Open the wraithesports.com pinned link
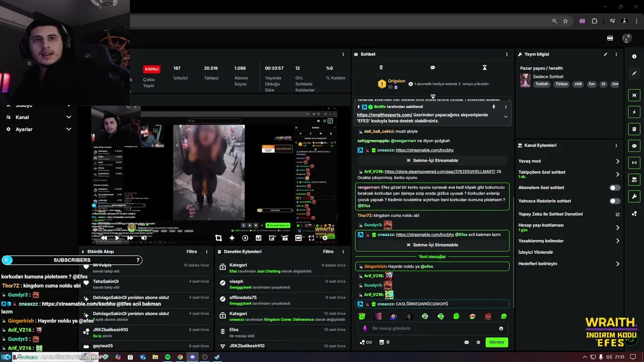This screenshot has width=644, height=362. click(x=384, y=115)
